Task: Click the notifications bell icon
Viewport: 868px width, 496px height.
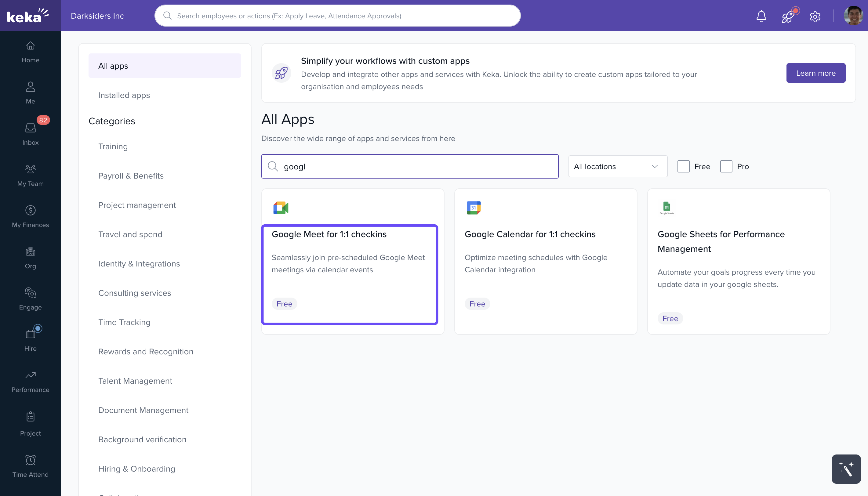Action: [761, 16]
